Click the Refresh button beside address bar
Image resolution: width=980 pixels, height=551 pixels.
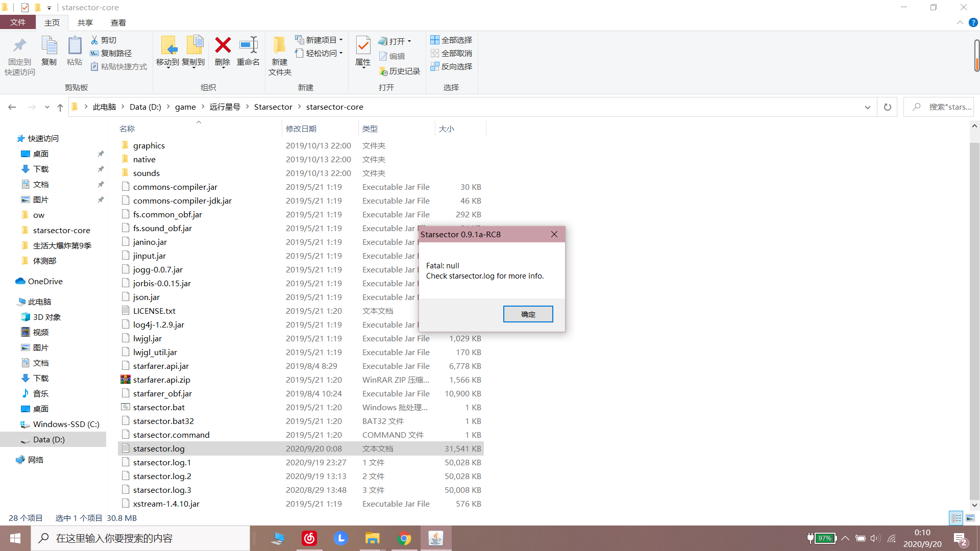point(887,107)
